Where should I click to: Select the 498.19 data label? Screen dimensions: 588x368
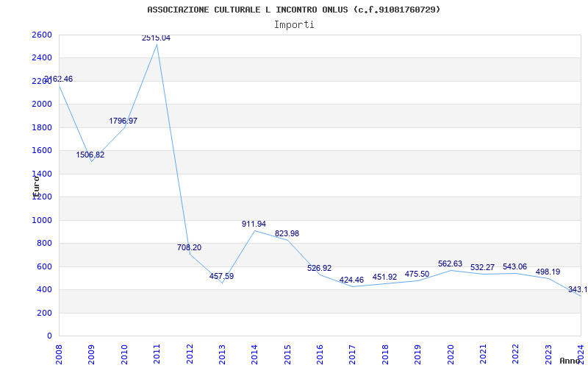[x=548, y=272]
